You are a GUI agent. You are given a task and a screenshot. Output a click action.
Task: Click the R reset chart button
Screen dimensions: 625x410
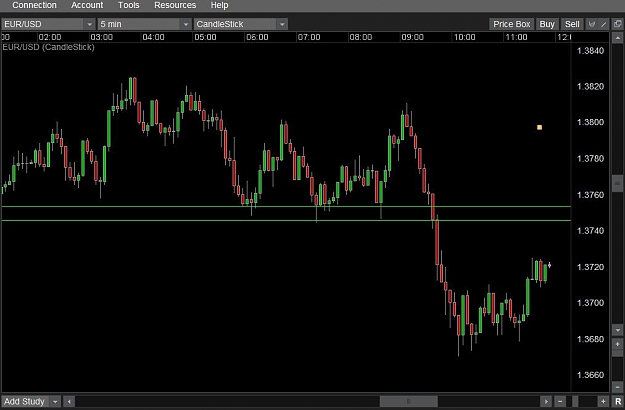tap(618, 402)
